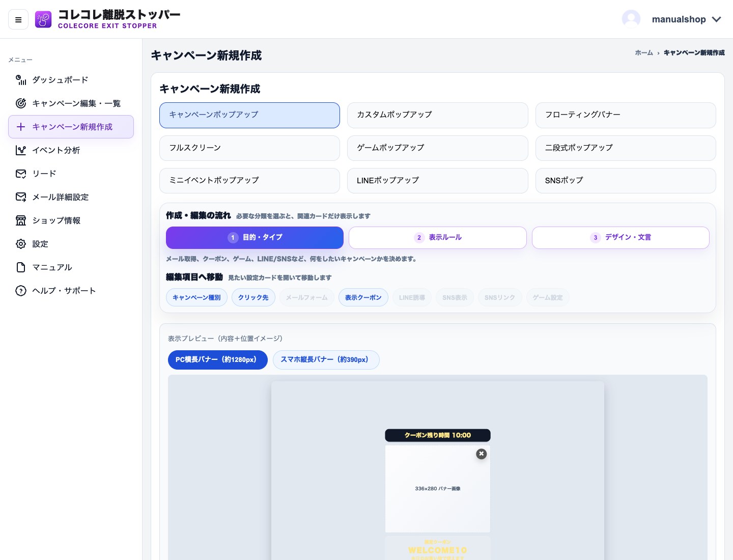Select フルスクリーン campaign type
This screenshot has height=560, width=733.
(x=249, y=148)
